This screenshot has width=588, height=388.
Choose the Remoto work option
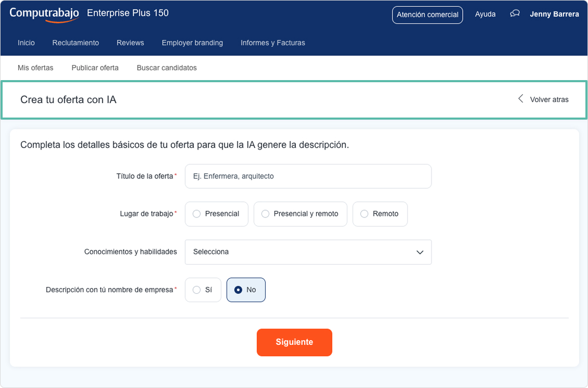click(x=364, y=214)
